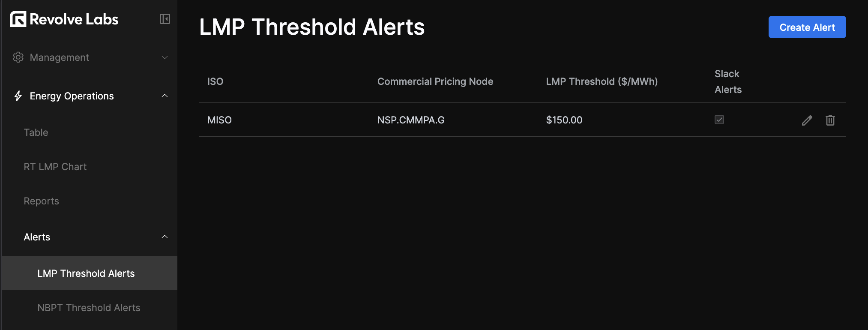The width and height of the screenshot is (868, 330).
Task: Toggle the Slack Alerts checkbox for MISO
Action: (x=719, y=120)
